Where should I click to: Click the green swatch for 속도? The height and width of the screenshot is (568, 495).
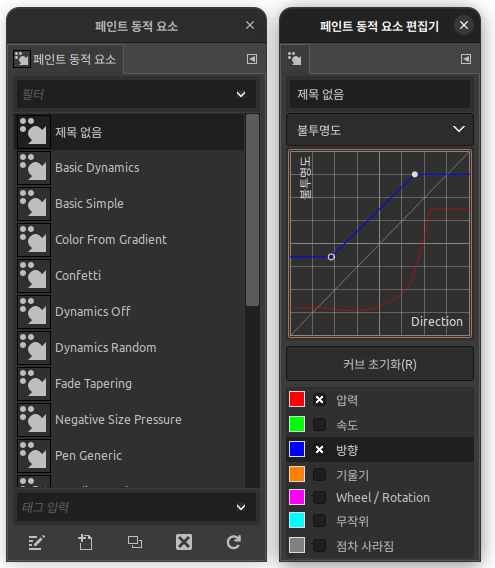point(297,424)
